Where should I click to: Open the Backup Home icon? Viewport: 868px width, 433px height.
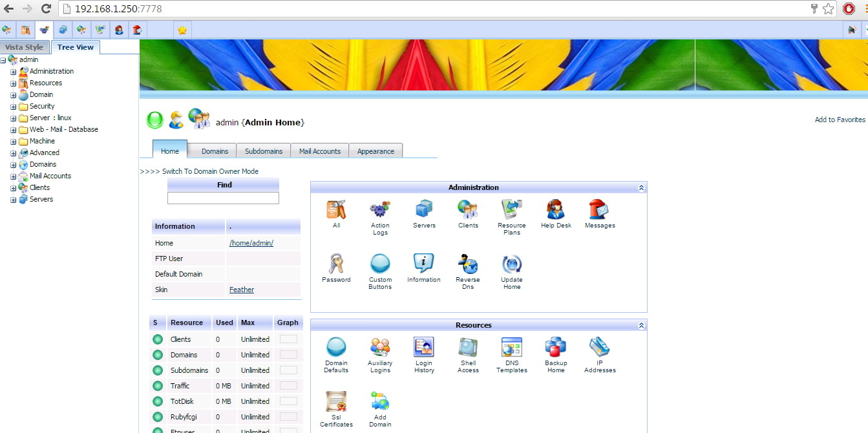click(x=556, y=347)
